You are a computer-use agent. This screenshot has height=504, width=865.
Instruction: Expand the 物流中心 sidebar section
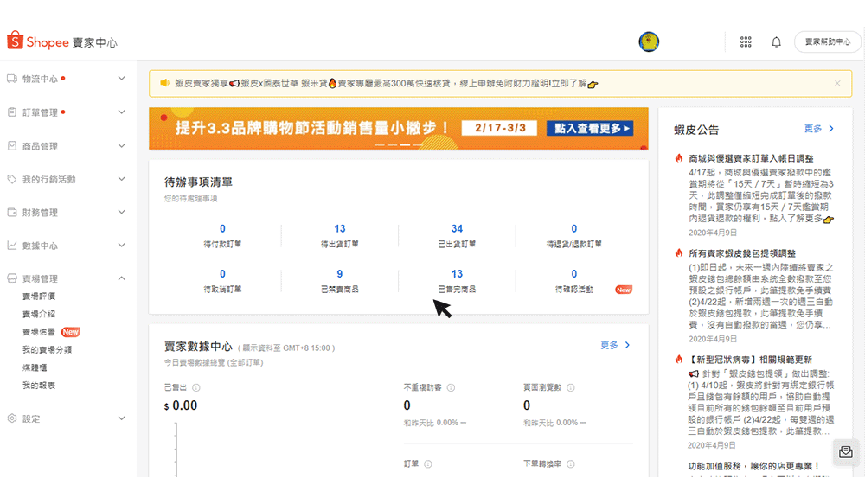121,79
